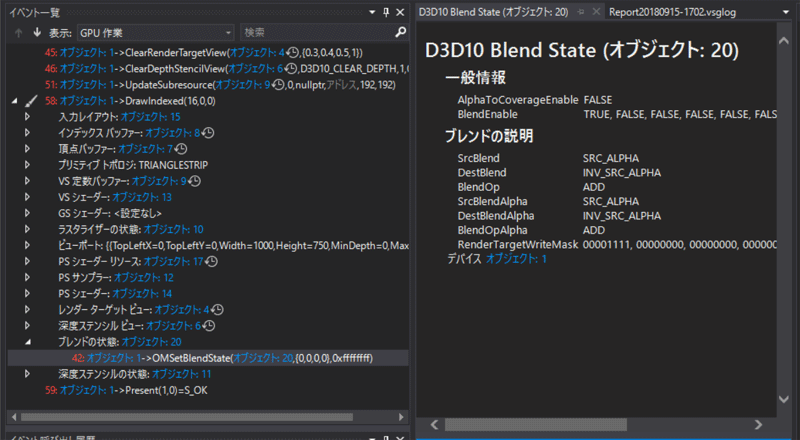Viewport: 800px width, 440px height.
Task: Expand the 深度ステンシル ビュー node
Action: [x=27, y=326]
